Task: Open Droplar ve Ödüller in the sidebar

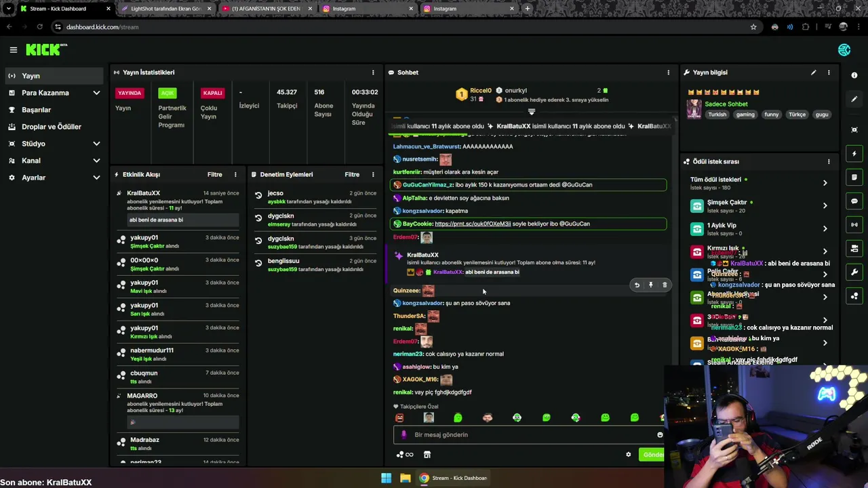Action: click(x=54, y=127)
